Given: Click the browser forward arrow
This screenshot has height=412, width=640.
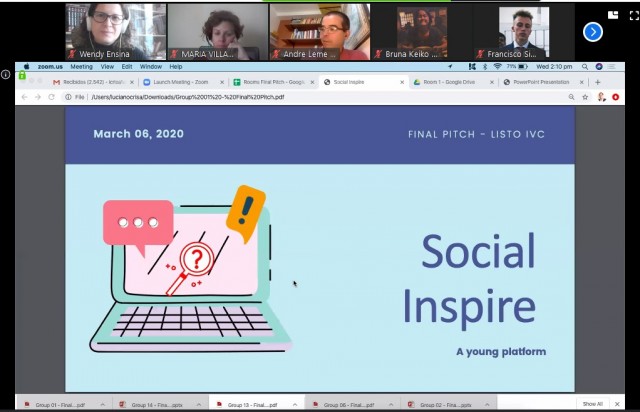Looking at the screenshot, I should pyautogui.click(x=37, y=97).
